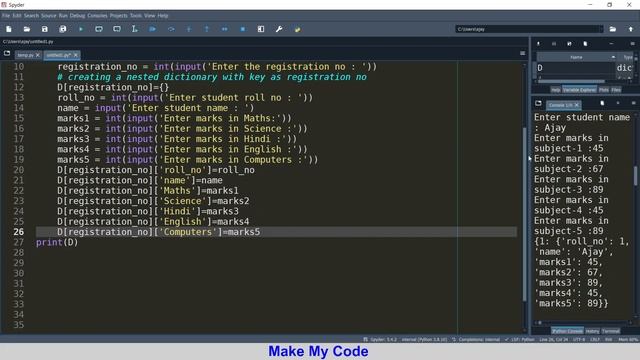Switch to the History bottom tab
The image size is (640, 360).
592,331
